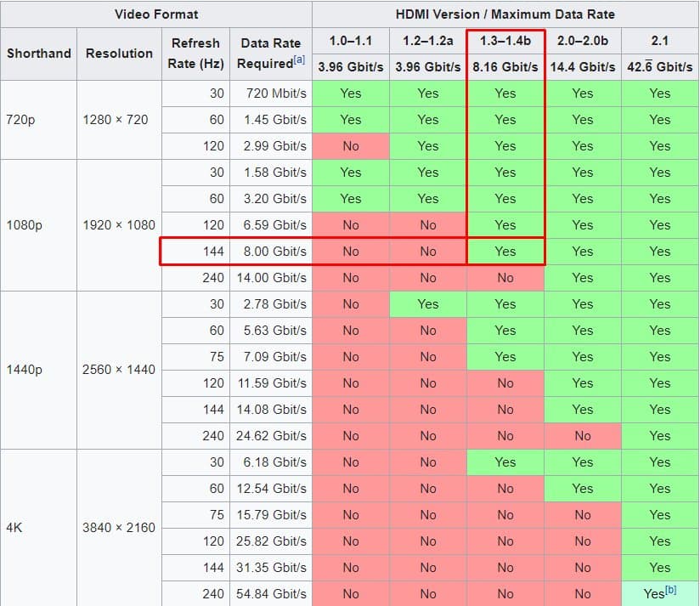Screen dimensions: 700x606
Task: Click the '42.6 Gbit/s' data rate cell
Action: (x=660, y=67)
